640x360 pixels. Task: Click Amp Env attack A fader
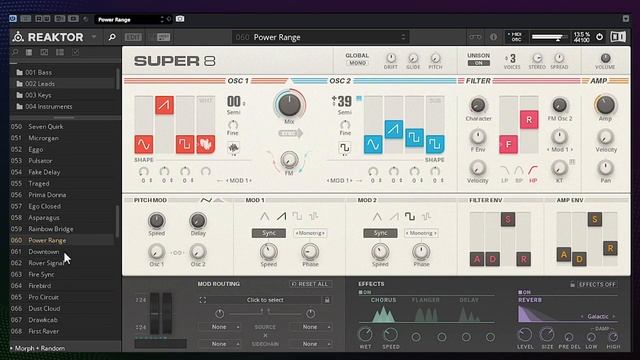pos(564,255)
